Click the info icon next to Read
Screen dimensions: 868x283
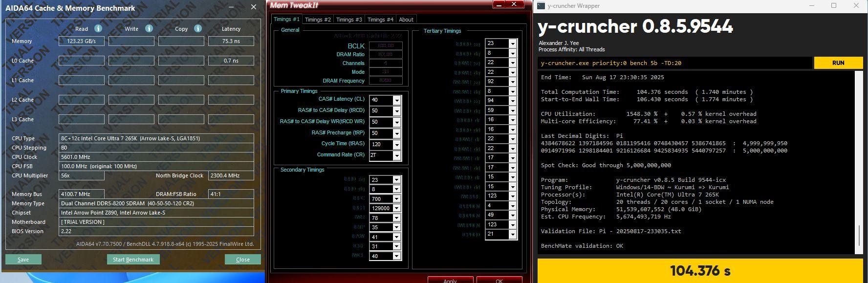point(98,28)
